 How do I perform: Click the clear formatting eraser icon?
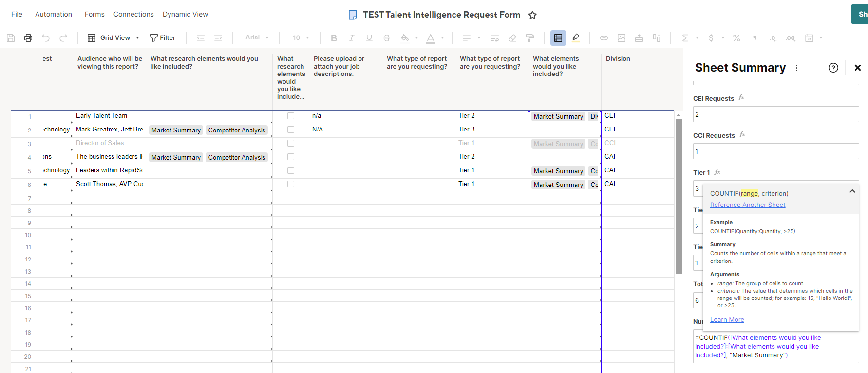(x=512, y=38)
